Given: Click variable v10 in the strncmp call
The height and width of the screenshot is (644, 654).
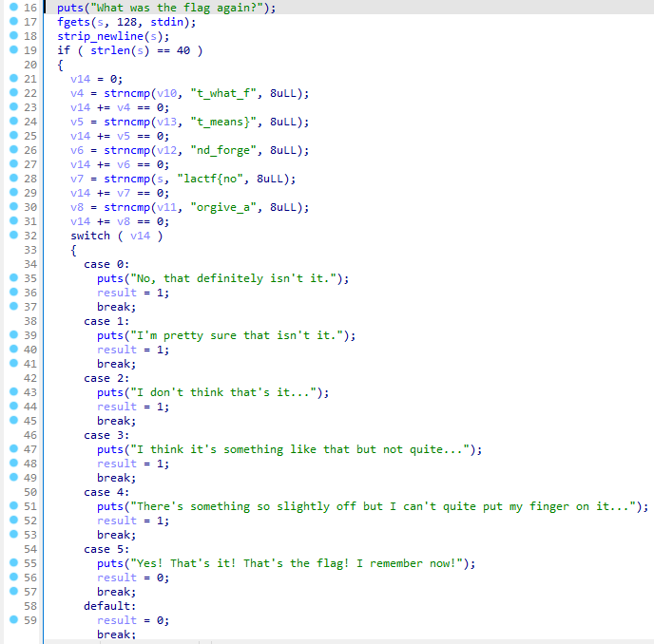Looking at the screenshot, I should tap(167, 93).
